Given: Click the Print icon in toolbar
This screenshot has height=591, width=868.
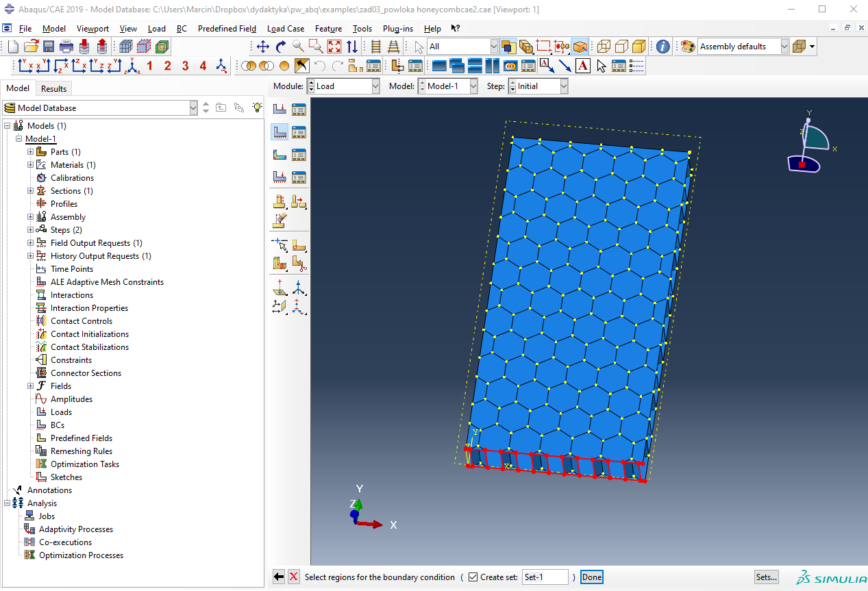Looking at the screenshot, I should tap(66, 47).
